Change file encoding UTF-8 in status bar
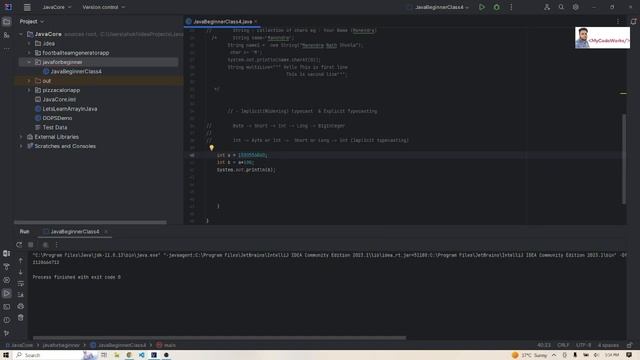This screenshot has height=360, width=640. (x=583, y=345)
